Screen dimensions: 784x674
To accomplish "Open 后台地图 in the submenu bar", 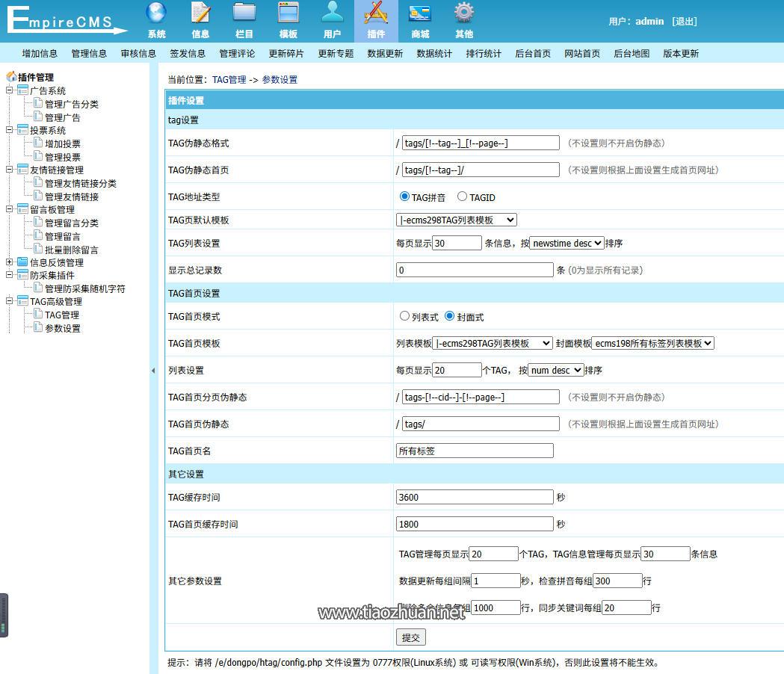I will tap(632, 54).
